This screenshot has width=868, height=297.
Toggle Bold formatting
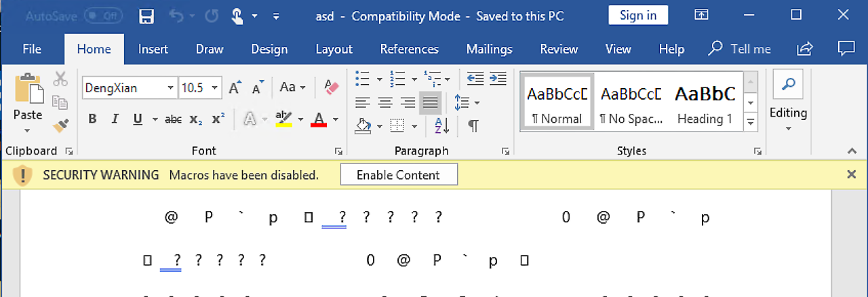[x=93, y=119]
